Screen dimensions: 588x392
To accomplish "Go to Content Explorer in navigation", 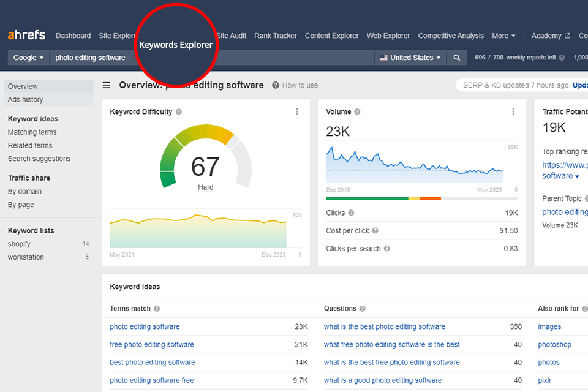I will [332, 36].
